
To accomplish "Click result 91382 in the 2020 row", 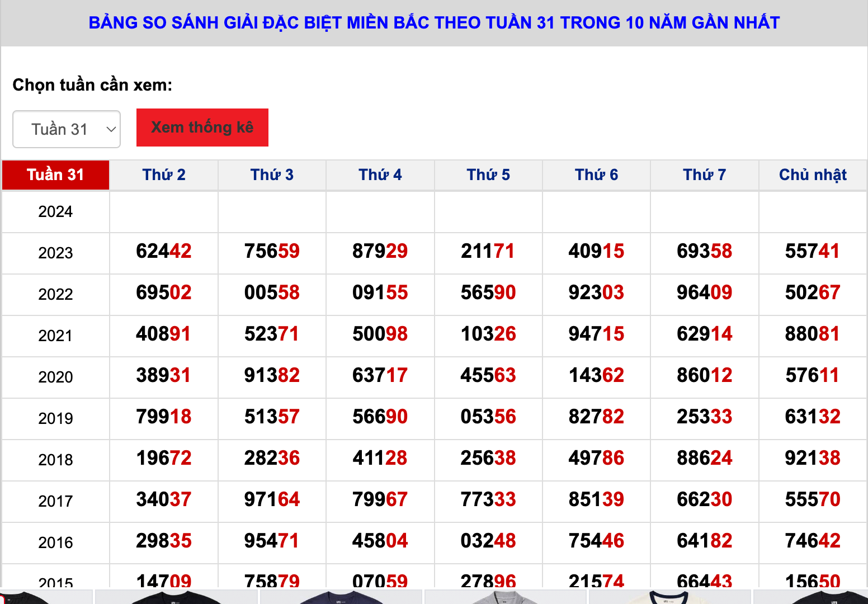I will (272, 375).
